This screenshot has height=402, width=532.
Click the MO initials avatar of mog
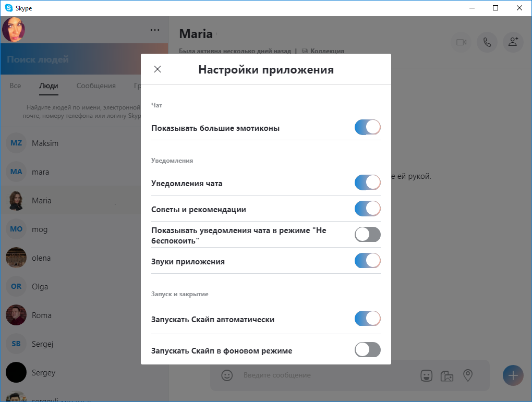16,229
